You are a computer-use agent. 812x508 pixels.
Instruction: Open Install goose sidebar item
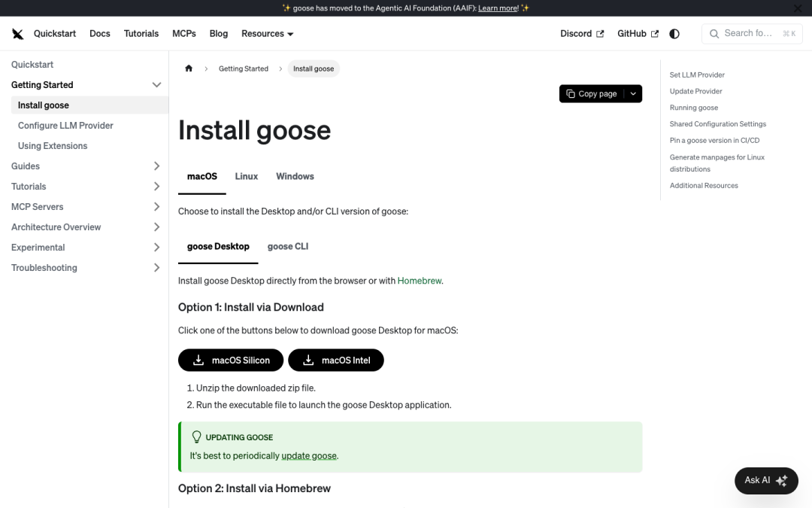click(90, 105)
